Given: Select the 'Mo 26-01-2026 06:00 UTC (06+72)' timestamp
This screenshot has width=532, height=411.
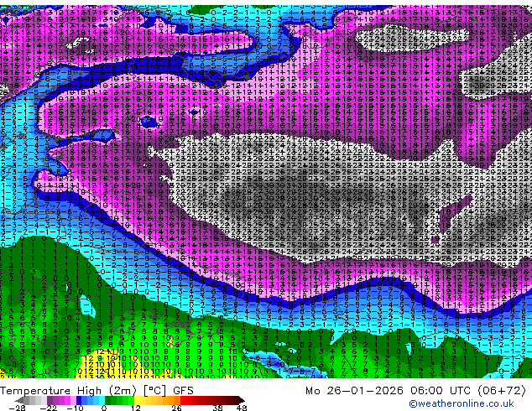Looking at the screenshot, I should tap(415, 391).
